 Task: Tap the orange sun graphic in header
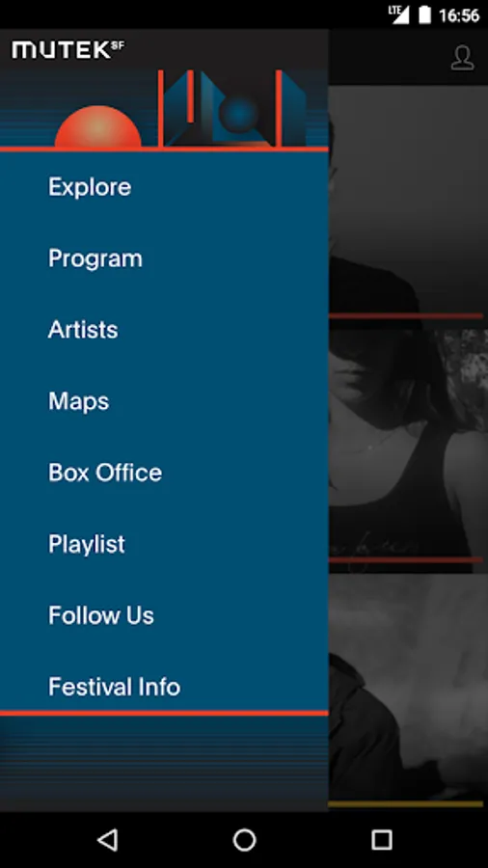pos(98,126)
